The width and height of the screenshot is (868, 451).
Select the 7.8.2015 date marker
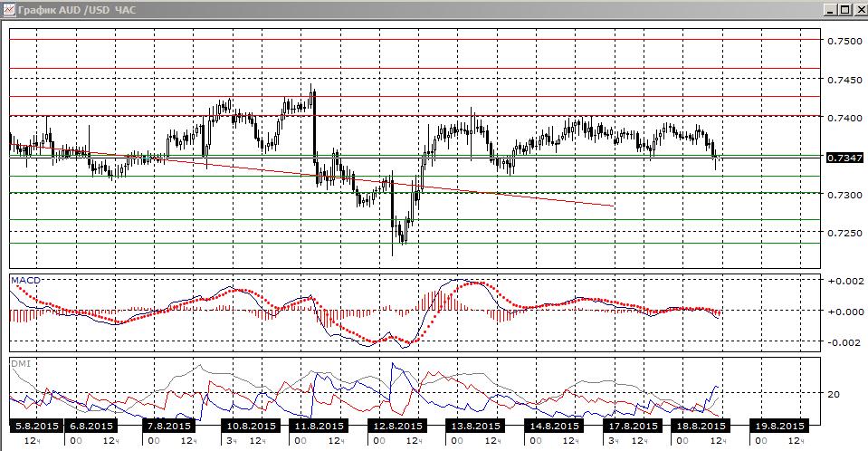pyautogui.click(x=169, y=426)
